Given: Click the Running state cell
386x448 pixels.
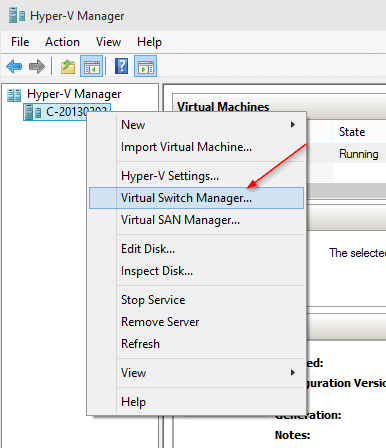Looking at the screenshot, I should click(x=359, y=154).
